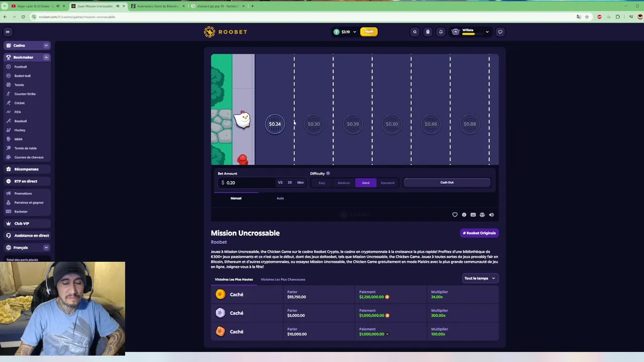Image resolution: width=644 pixels, height=362 pixels.
Task: Click the Cash Out button
Action: pyautogui.click(x=447, y=183)
